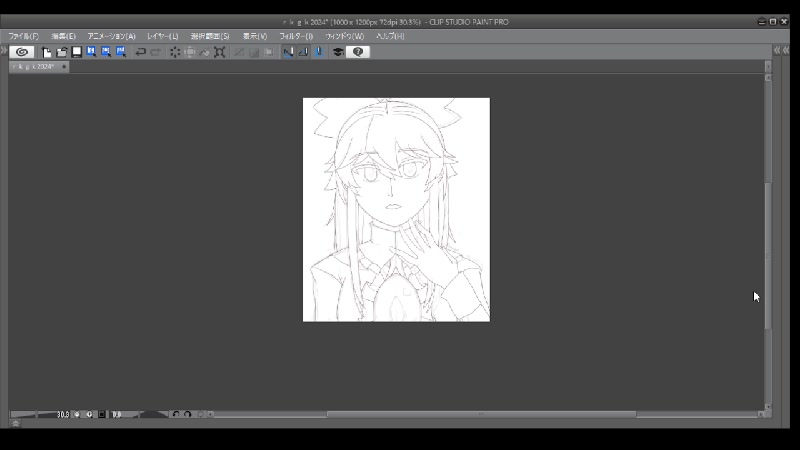The width and height of the screenshot is (800, 450).
Task: Close the open canvas document tab
Action: (64, 67)
